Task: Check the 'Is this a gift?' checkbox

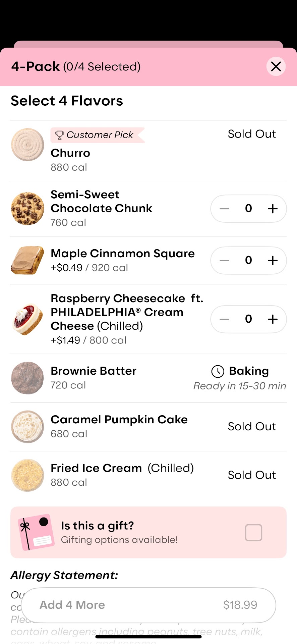Action: [x=253, y=532]
